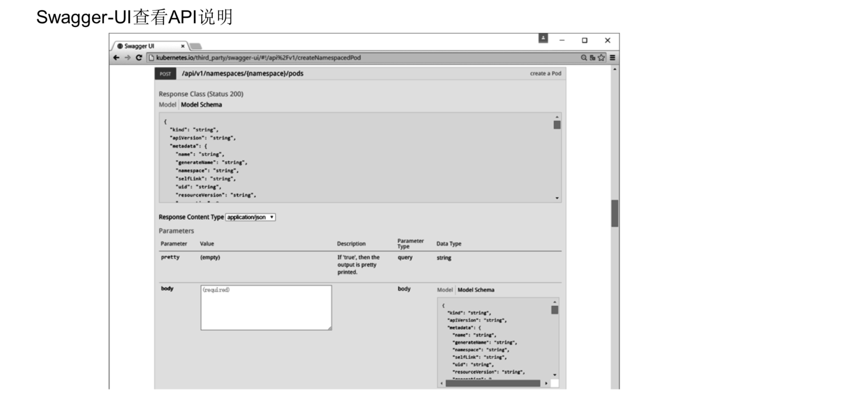Click body schema vertical scrollbar thumb
Screen dimensions: 868x400
tap(555, 310)
